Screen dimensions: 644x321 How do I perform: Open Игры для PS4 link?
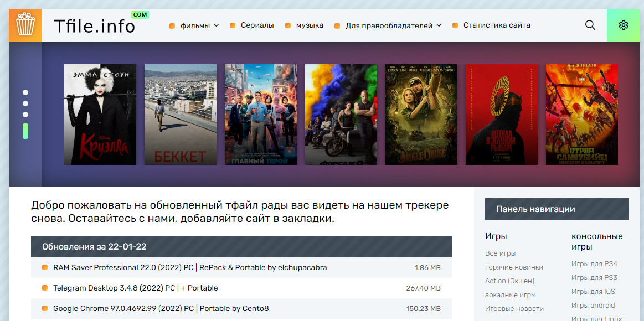click(x=594, y=264)
